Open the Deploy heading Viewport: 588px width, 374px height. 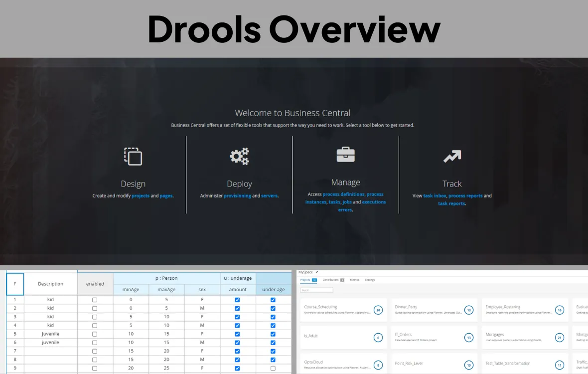coord(239,184)
